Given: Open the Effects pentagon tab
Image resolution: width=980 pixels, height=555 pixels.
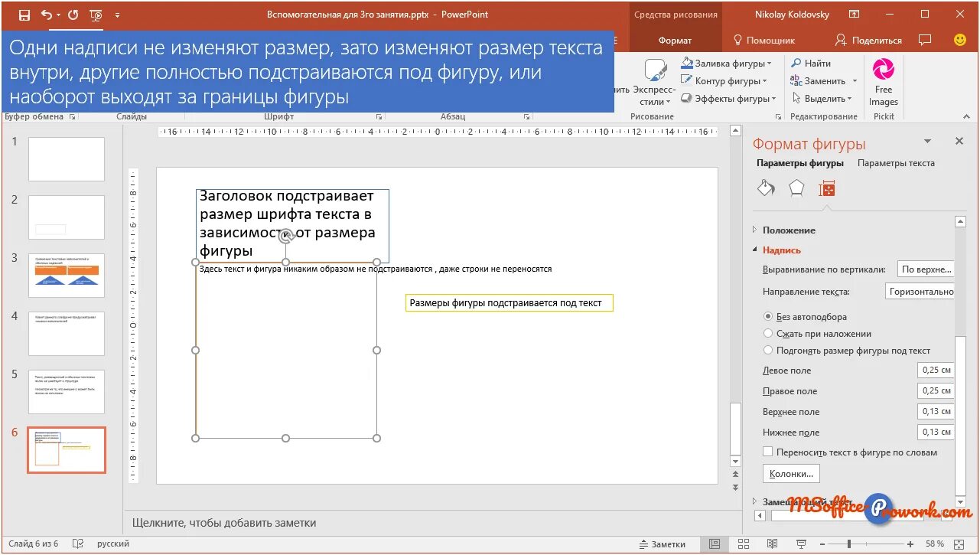Looking at the screenshot, I should 796,188.
